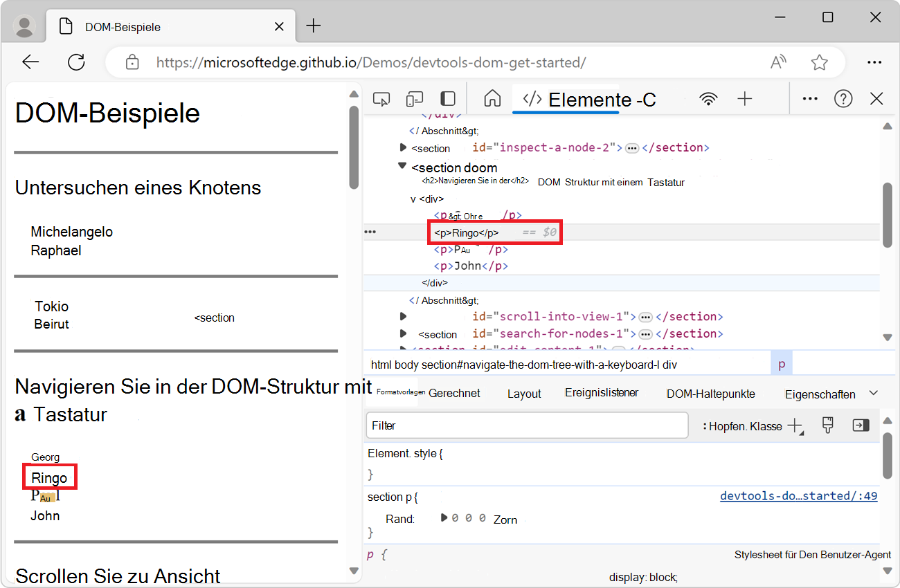This screenshot has height=588, width=900.
Task: Click the network conditions wifi icon
Action: click(x=708, y=98)
